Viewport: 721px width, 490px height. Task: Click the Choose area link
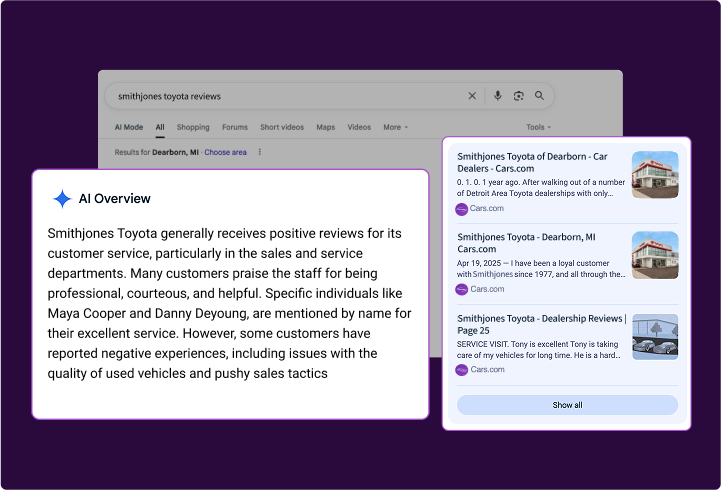[225, 152]
